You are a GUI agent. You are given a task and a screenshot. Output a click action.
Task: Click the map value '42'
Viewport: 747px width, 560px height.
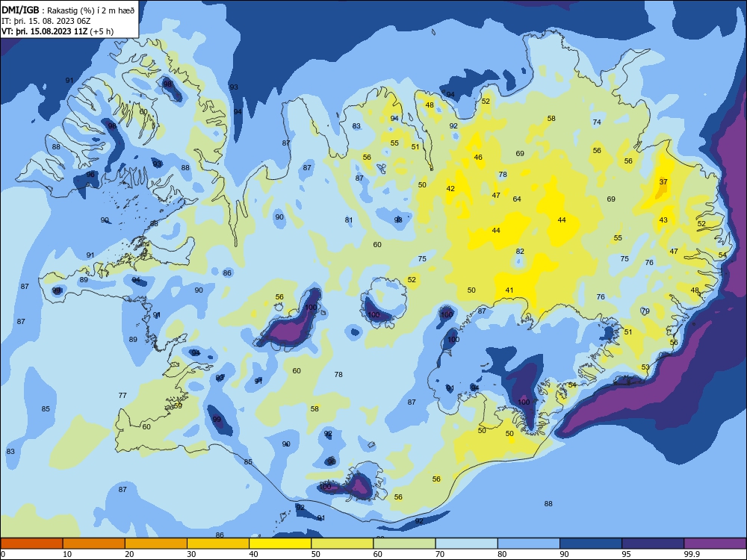(x=450, y=189)
